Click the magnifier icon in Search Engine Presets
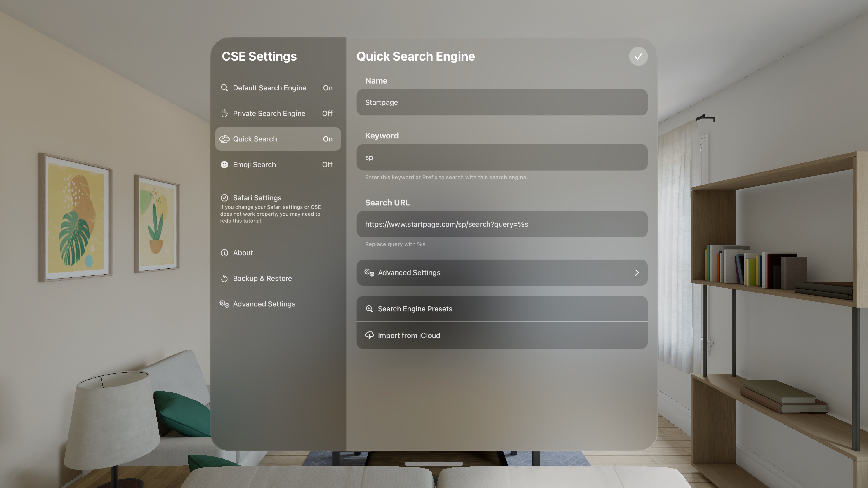The image size is (868, 488). tap(369, 309)
